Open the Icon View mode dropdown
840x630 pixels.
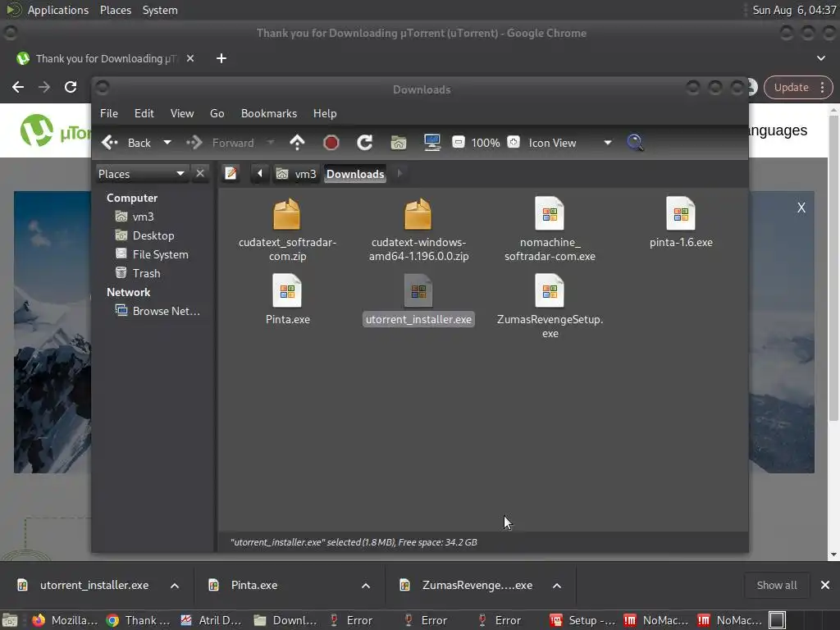point(570,143)
